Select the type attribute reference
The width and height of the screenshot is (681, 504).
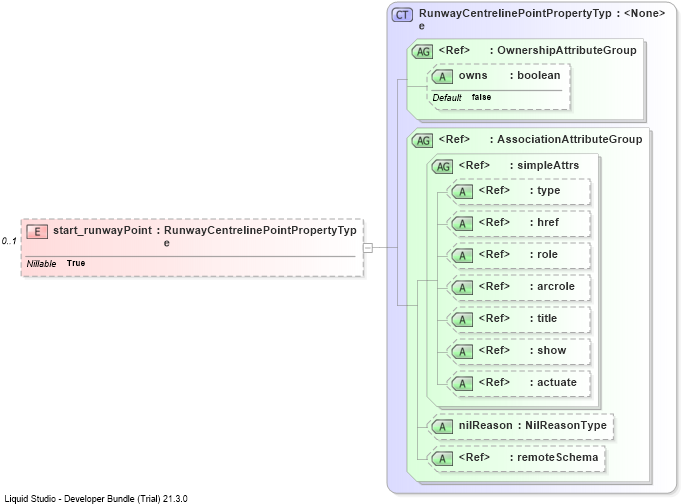pos(520,191)
